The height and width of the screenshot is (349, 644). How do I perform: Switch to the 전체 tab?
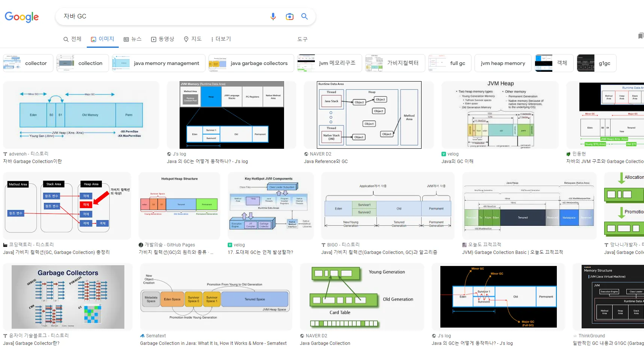(x=73, y=39)
